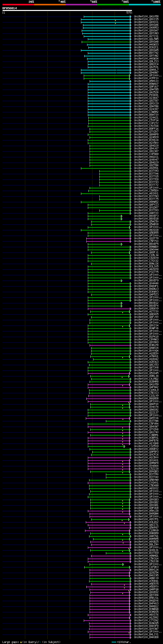Click the label UniRef100_Q6H6P8
Viewport: 163px width, 644px height.
click(x=146, y=135)
